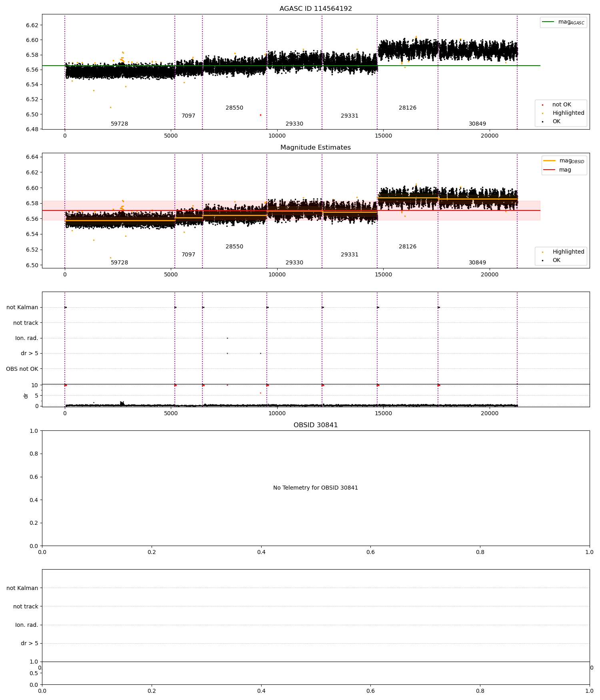Click OBSID label 28126 in the top plot
The height and width of the screenshot is (700, 600).
(408, 108)
